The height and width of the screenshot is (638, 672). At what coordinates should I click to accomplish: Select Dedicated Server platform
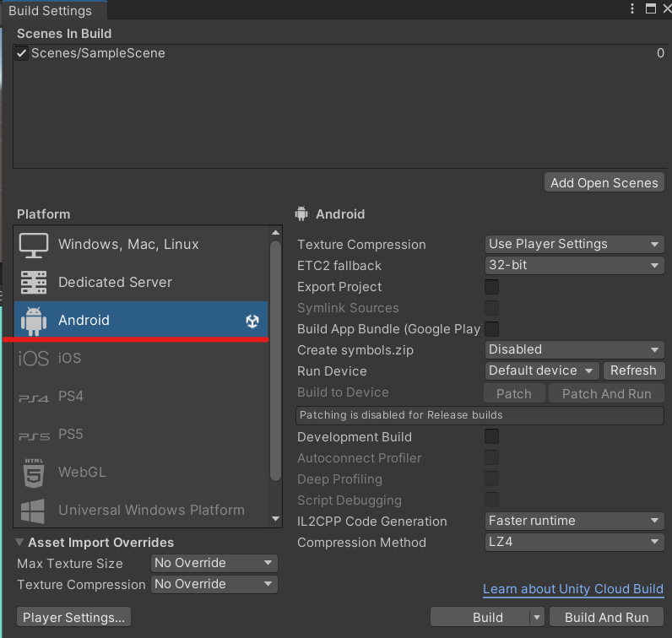coord(141,283)
